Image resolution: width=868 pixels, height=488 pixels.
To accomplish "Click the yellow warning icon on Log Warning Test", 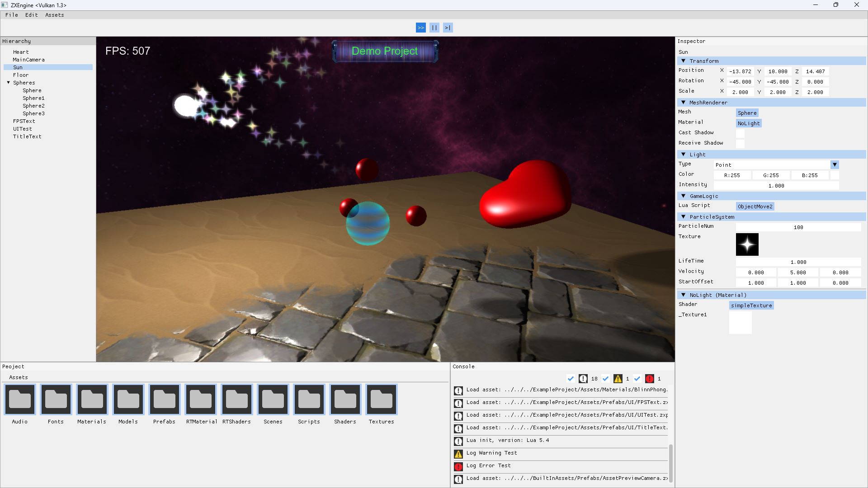I will (x=458, y=454).
